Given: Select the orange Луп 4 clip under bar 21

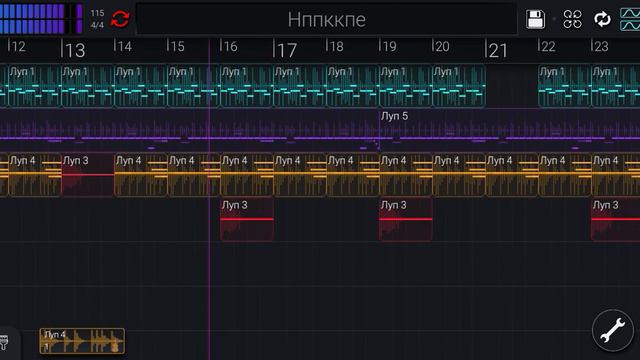Looking at the screenshot, I should pos(512,175).
